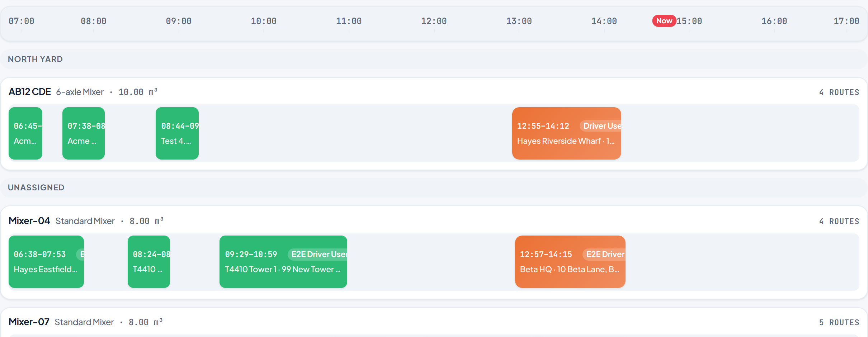Open the 07:38 Acme route block
This screenshot has width=868, height=337.
(84, 133)
